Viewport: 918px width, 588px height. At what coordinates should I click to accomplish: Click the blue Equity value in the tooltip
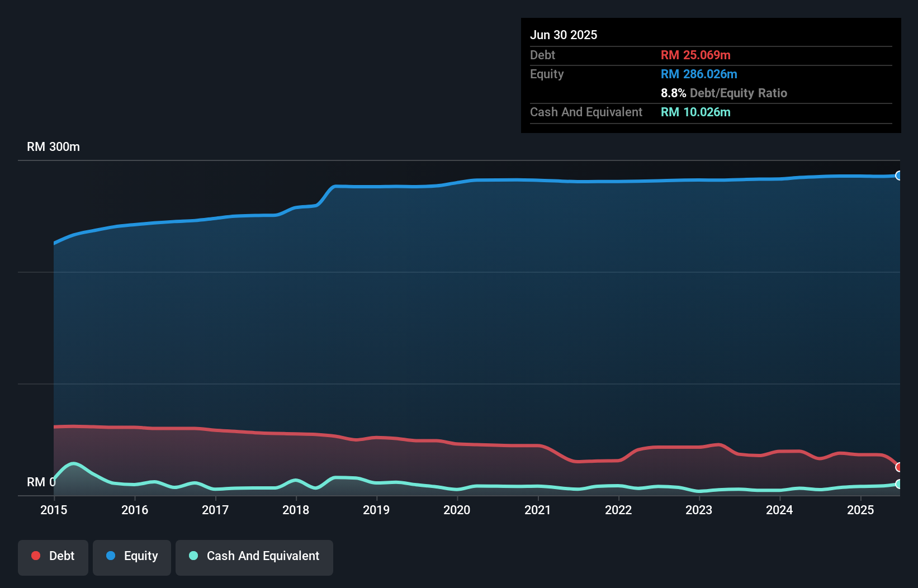[699, 74]
